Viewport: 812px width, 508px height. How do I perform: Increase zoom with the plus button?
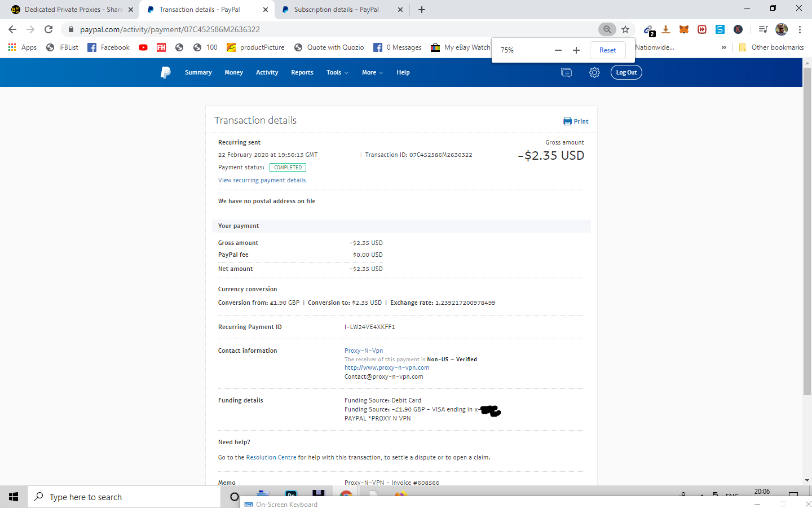click(x=576, y=50)
